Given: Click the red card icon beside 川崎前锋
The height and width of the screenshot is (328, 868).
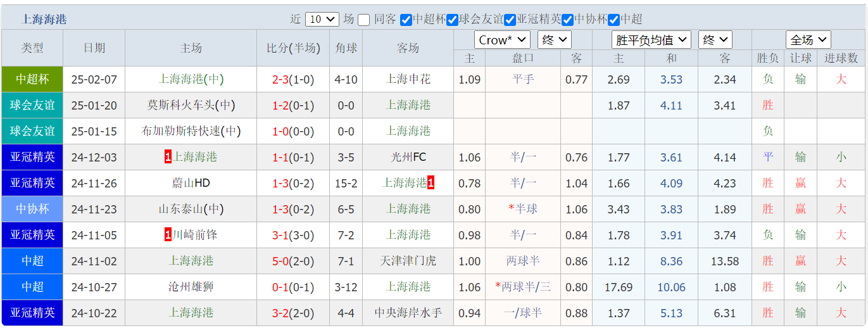Looking at the screenshot, I should pos(168,235).
